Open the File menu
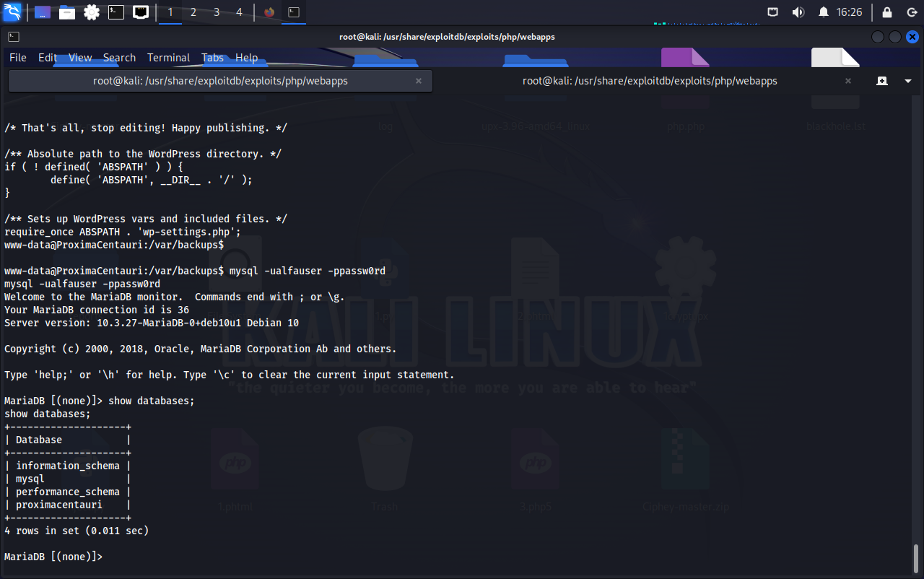This screenshot has height=579, width=924. pyautogui.click(x=18, y=58)
